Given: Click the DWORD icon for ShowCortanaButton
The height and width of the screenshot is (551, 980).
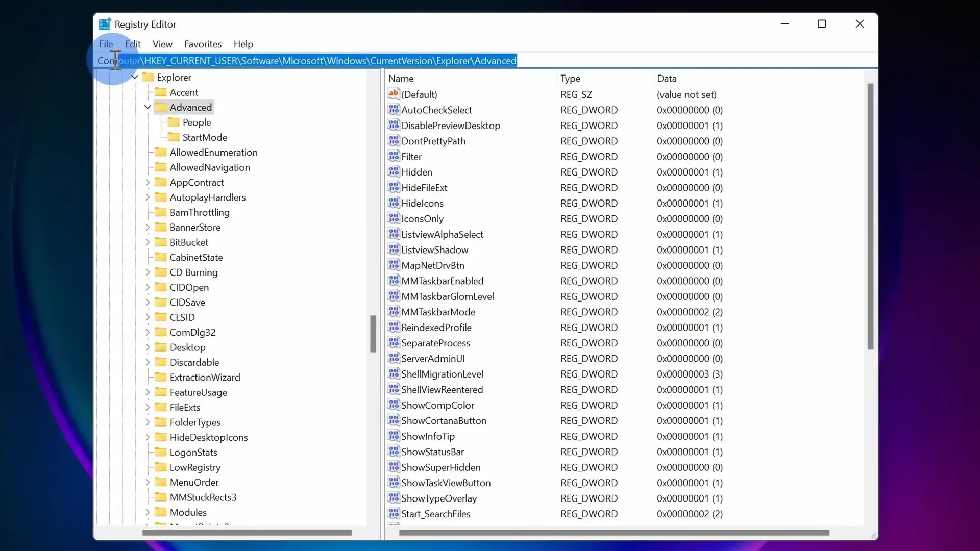Looking at the screenshot, I should tap(394, 420).
